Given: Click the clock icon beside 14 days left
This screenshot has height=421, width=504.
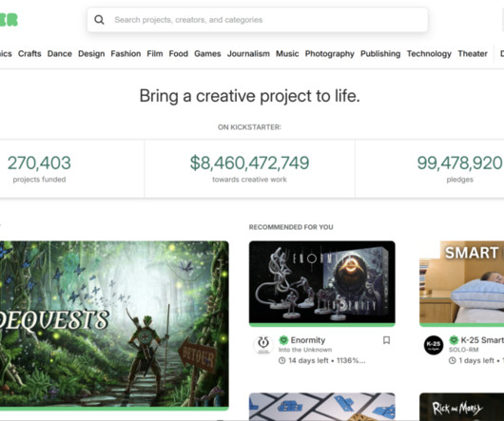Looking at the screenshot, I should pyautogui.click(x=281, y=360).
